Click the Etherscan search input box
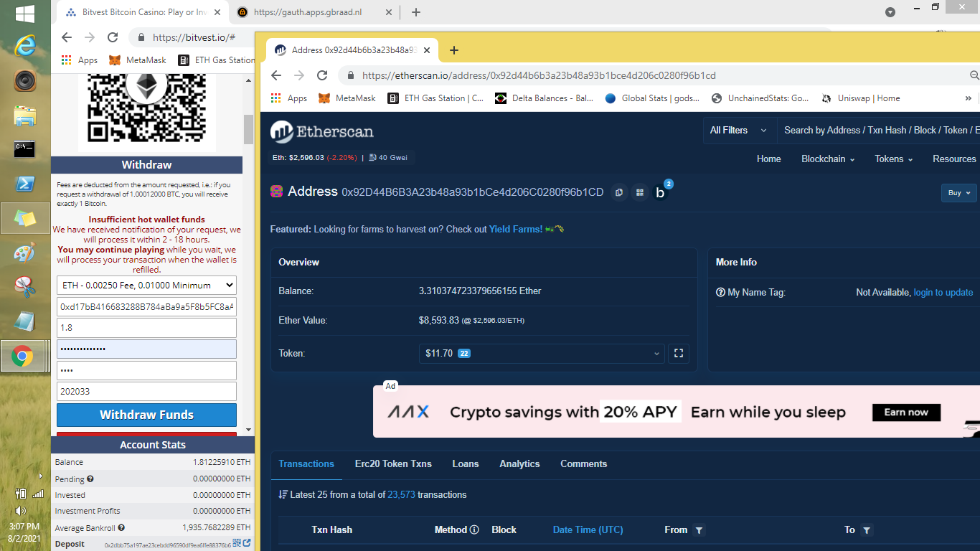 880,131
